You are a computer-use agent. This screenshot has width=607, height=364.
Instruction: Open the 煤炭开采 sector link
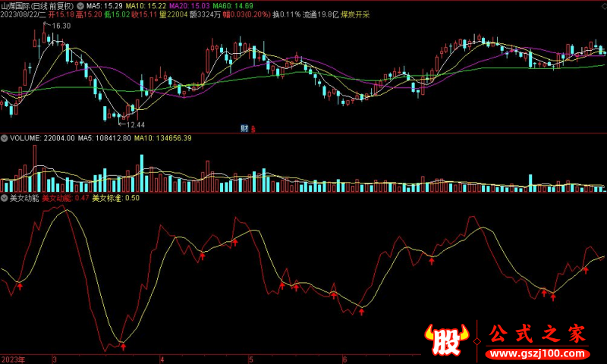(x=355, y=14)
